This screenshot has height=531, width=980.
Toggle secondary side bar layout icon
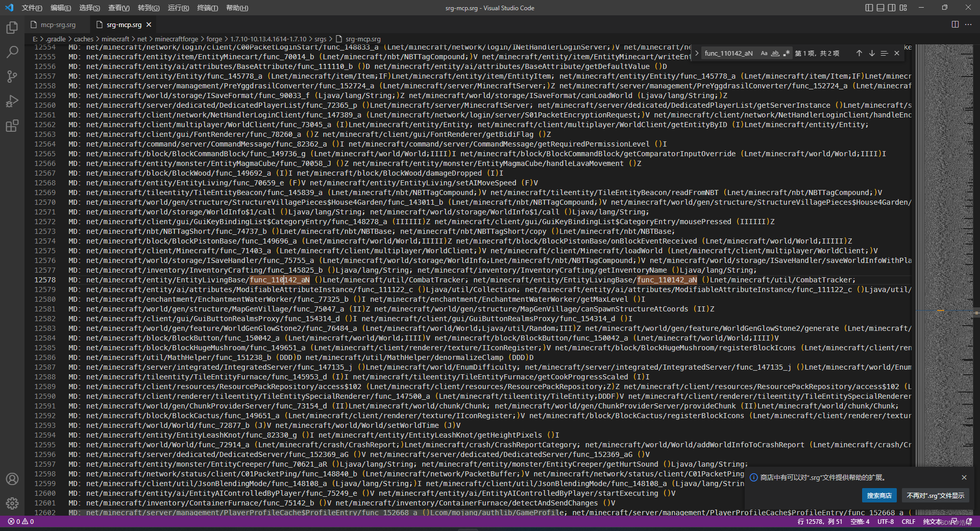[892, 8]
